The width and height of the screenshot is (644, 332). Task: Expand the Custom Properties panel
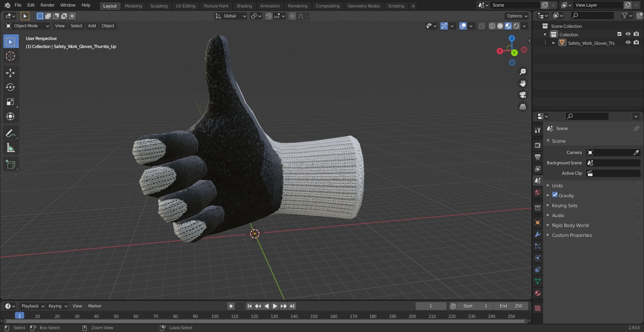click(572, 235)
